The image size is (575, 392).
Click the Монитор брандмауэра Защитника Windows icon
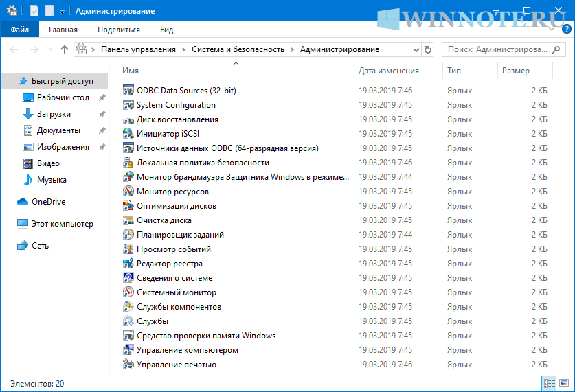(x=128, y=177)
